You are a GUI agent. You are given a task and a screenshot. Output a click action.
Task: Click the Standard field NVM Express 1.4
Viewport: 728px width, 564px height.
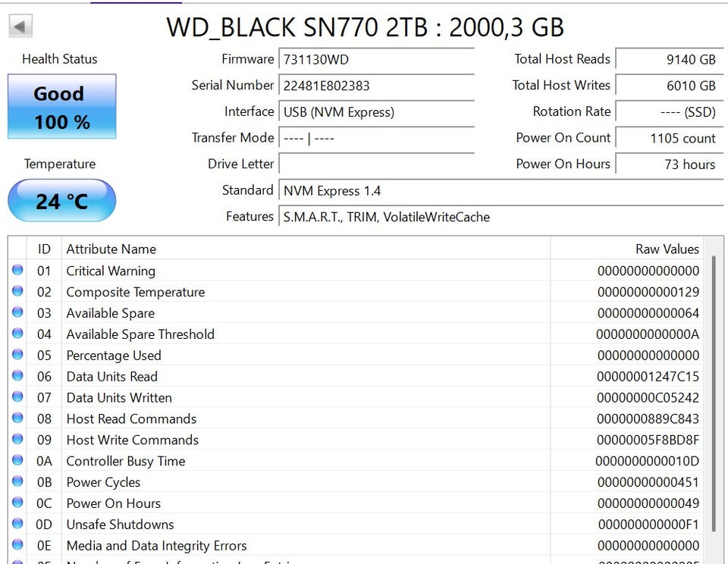pos(500,190)
